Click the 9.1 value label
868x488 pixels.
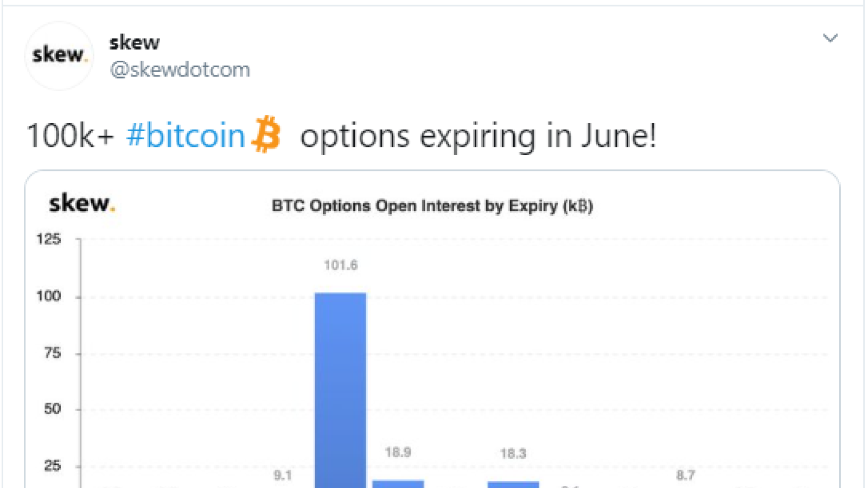click(283, 476)
